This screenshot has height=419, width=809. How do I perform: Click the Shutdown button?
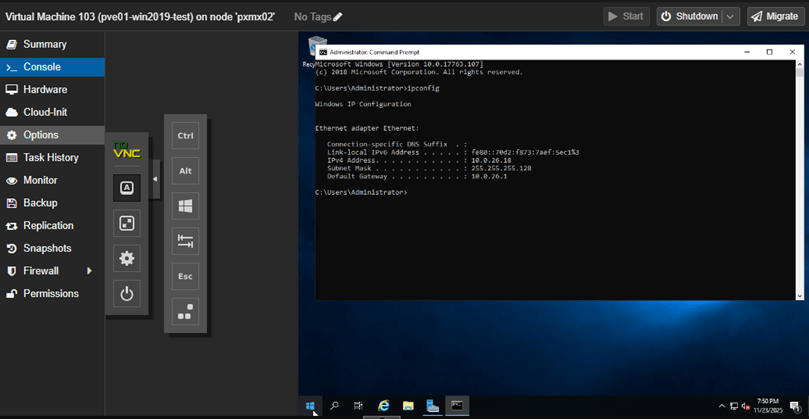coord(690,17)
